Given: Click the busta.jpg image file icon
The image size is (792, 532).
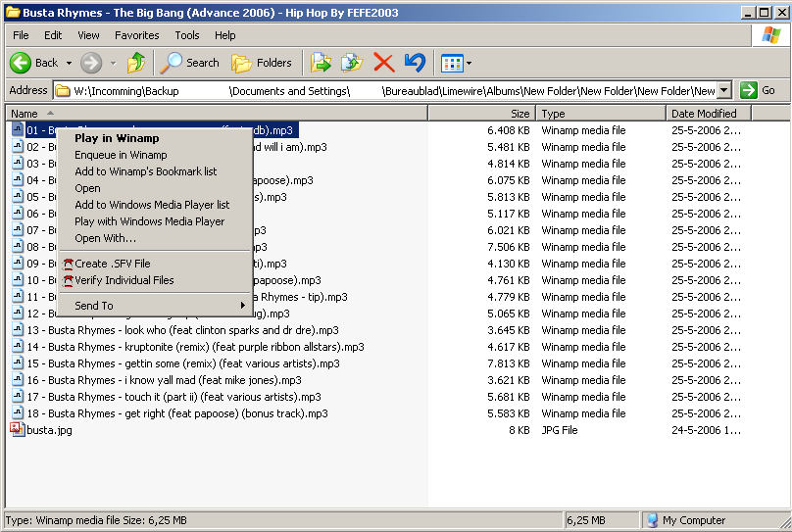Looking at the screenshot, I should pyautogui.click(x=18, y=429).
